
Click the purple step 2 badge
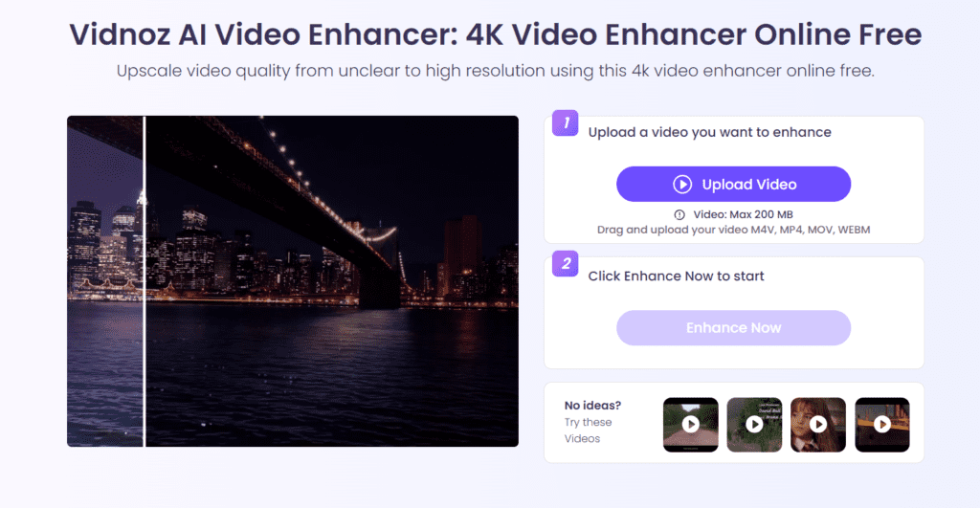click(x=565, y=264)
